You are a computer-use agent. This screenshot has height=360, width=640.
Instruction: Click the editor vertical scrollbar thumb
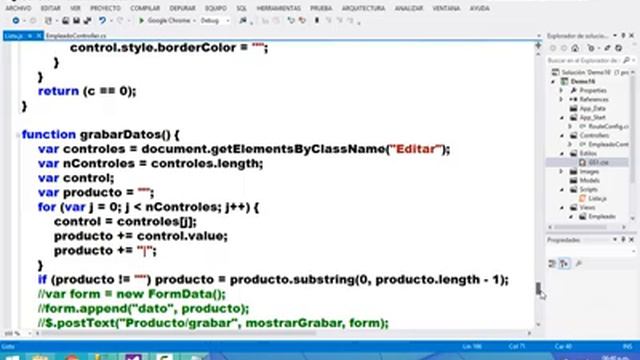tap(538, 289)
